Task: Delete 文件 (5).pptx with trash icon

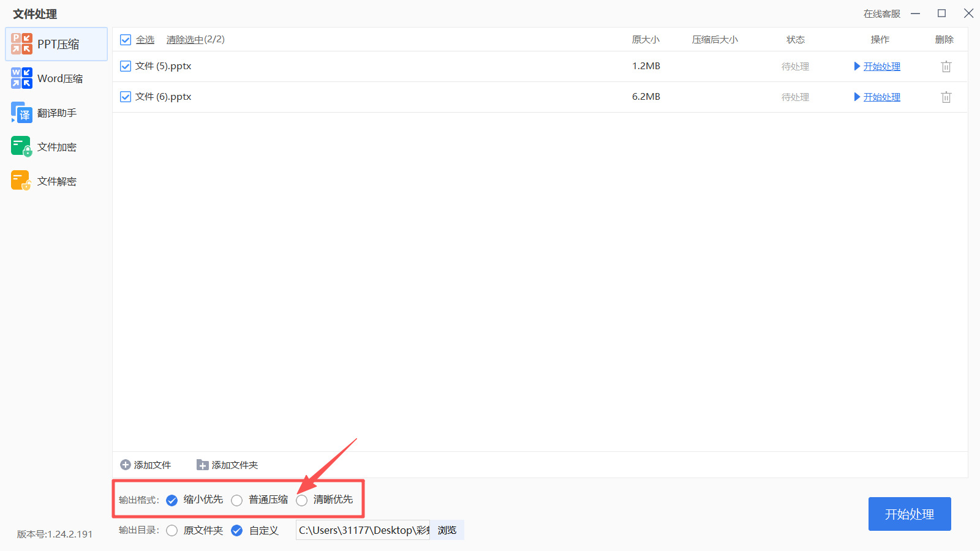Action: [946, 66]
